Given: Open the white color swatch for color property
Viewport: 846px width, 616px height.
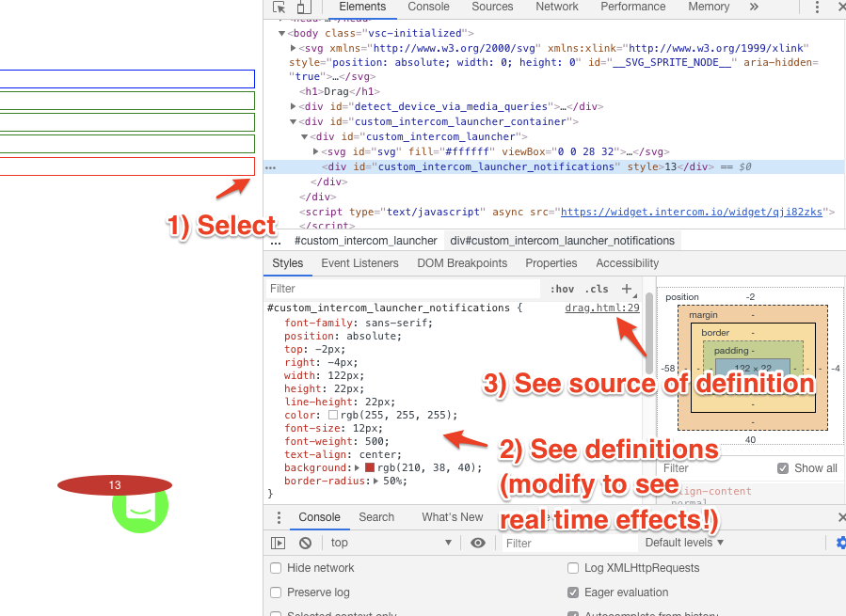Looking at the screenshot, I should 333,415.
